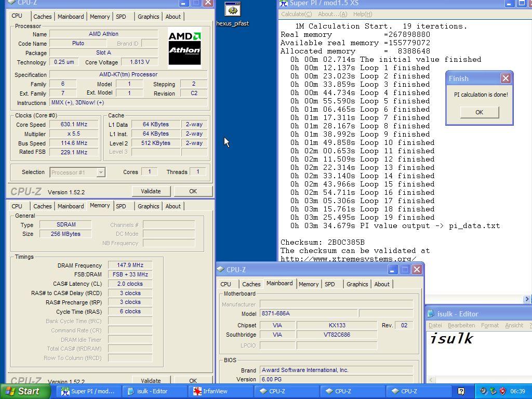Click the Super PI horizontal scrollbar right arrow
The width and height of the screenshot is (532, 399).
(527, 299)
